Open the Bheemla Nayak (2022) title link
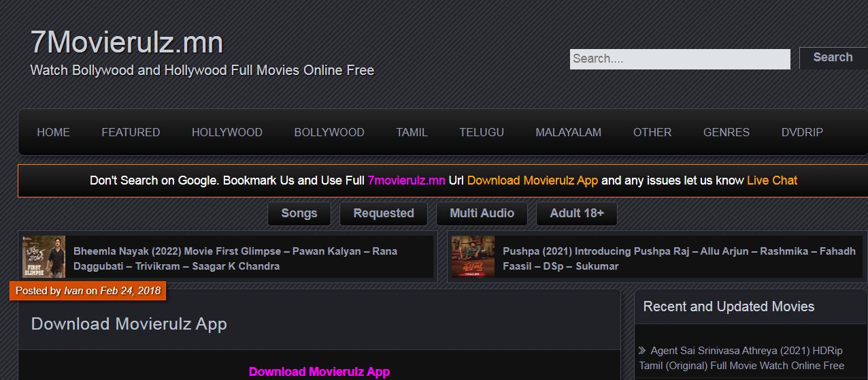Screen dimensions: 868x380 point(235,259)
